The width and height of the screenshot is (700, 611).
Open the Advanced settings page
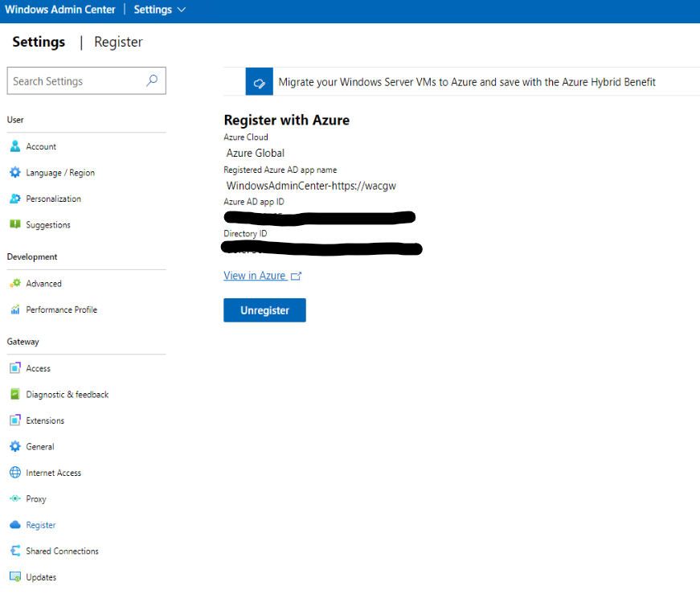(43, 284)
